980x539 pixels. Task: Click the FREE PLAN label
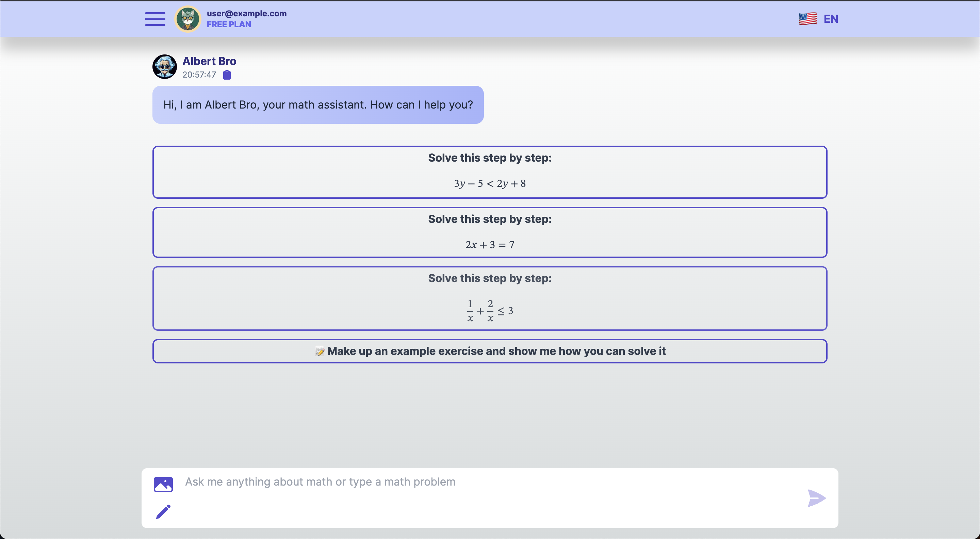[x=229, y=24]
